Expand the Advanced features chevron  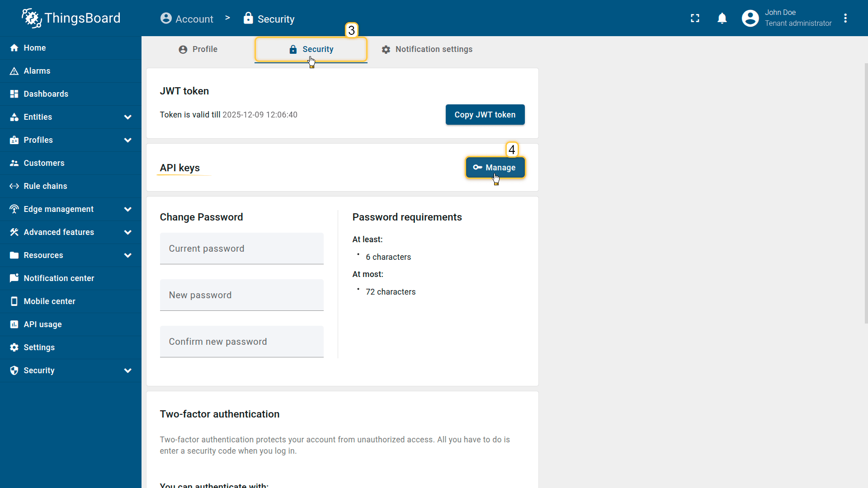pos(128,232)
